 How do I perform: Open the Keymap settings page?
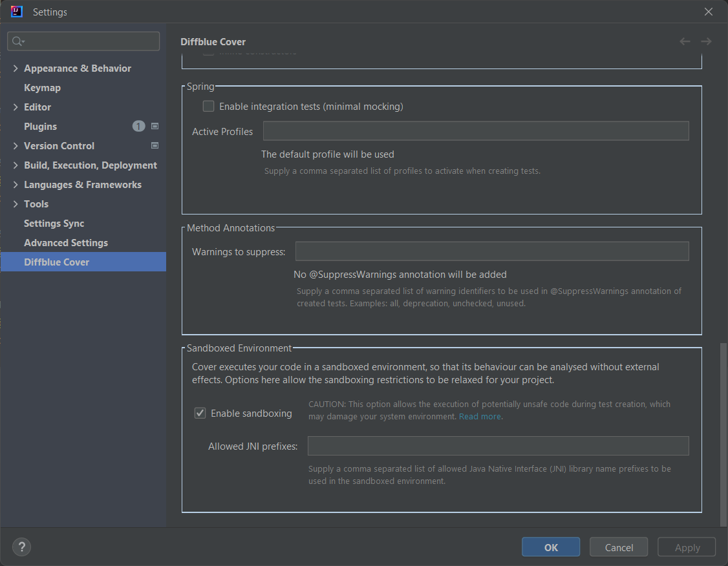(42, 88)
